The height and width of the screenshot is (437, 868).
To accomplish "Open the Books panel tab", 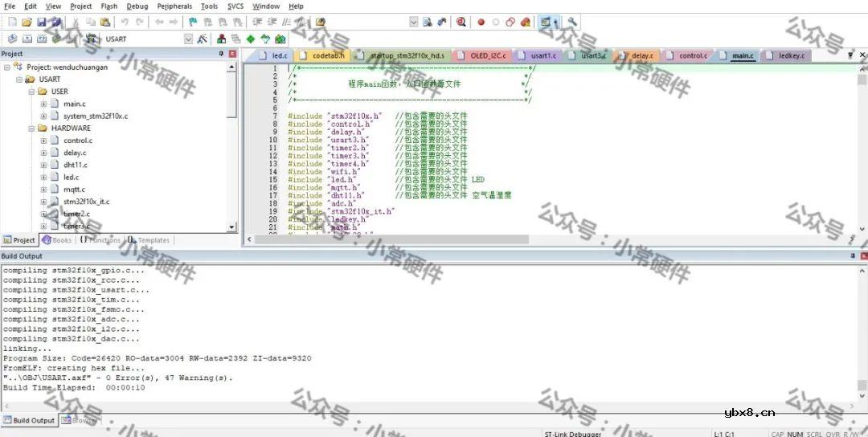I will 56,240.
